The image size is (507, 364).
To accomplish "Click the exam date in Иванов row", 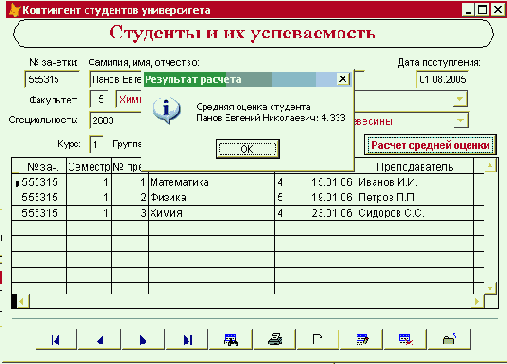I will tap(332, 182).
